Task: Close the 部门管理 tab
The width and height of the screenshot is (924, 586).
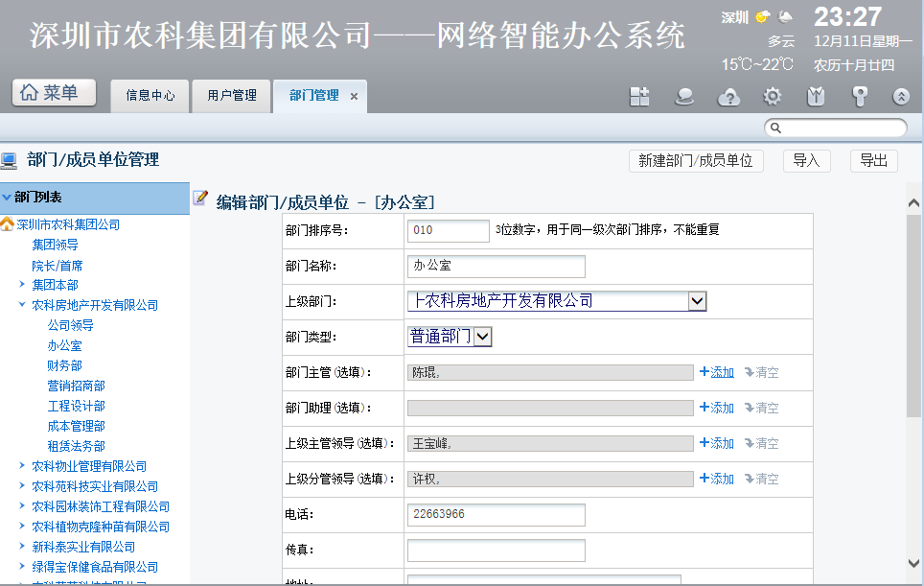Action: coord(354,96)
